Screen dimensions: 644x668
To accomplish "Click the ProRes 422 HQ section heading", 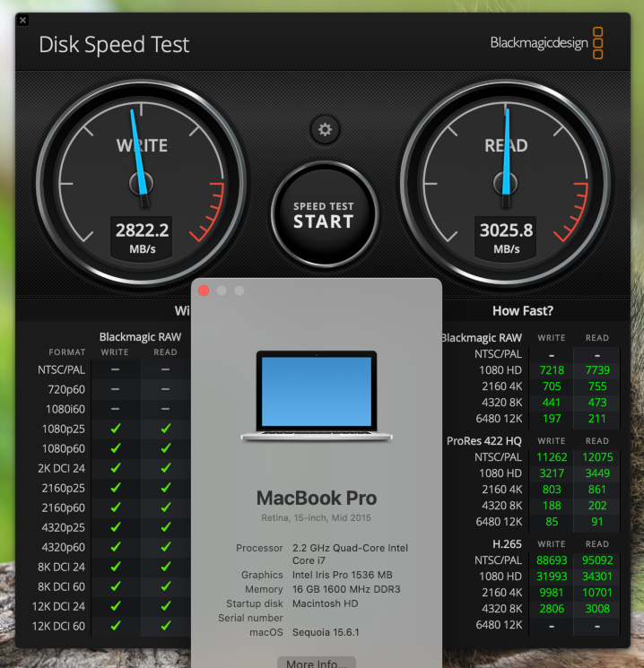I will tap(483, 441).
